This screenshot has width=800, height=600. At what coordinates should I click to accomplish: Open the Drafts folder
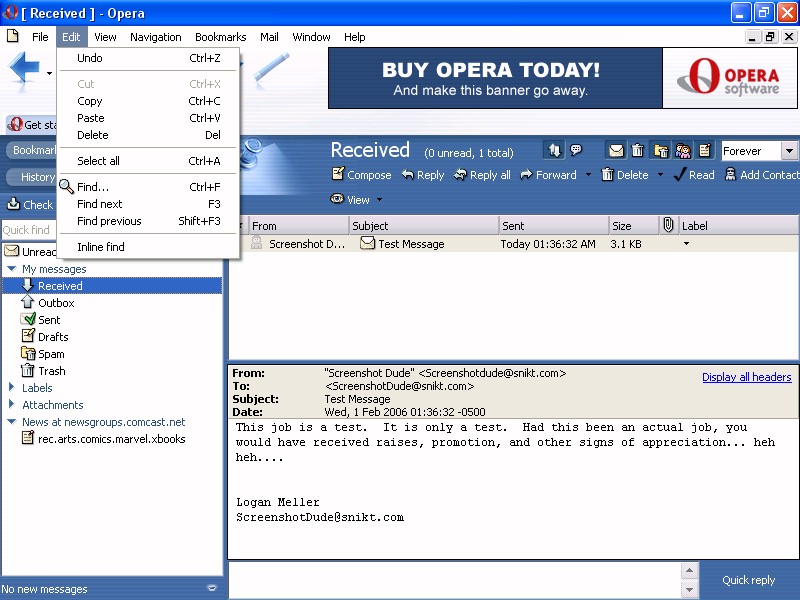(45, 337)
